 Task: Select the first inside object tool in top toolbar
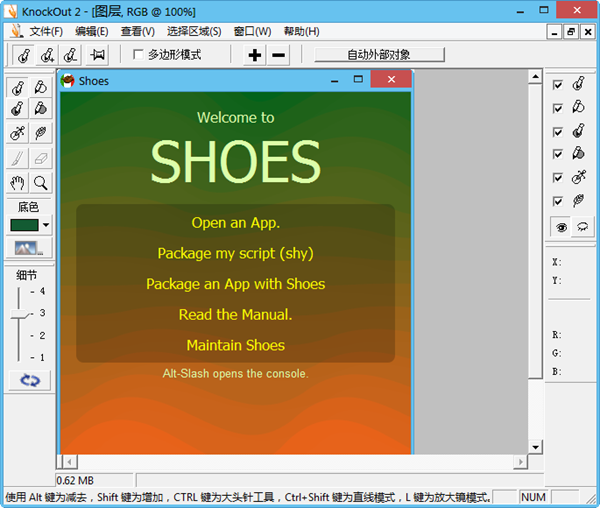pyautogui.click(x=24, y=55)
